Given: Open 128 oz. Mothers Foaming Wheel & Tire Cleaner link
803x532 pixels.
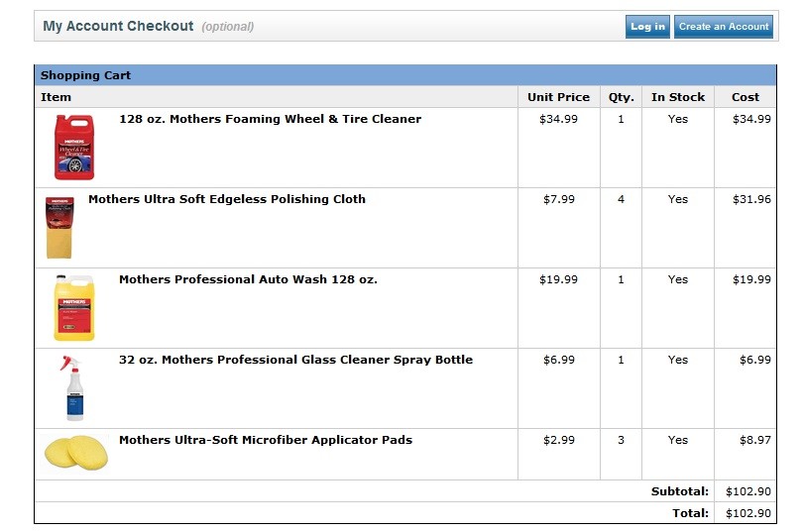Looking at the screenshot, I should [x=270, y=119].
